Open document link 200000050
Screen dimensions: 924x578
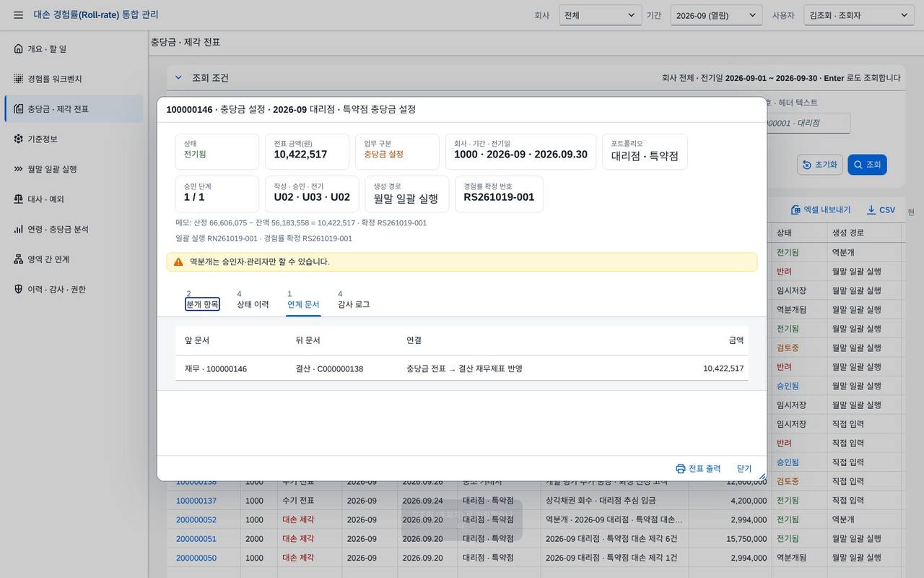click(196, 558)
